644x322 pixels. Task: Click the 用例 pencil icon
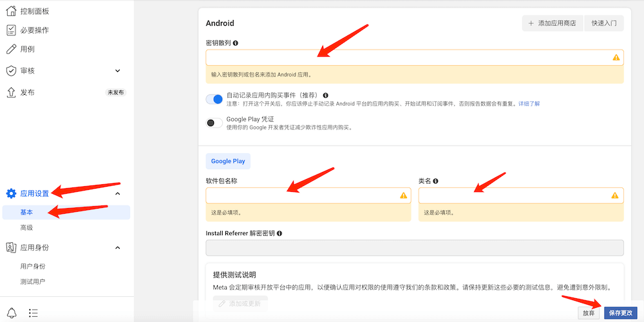(11, 49)
